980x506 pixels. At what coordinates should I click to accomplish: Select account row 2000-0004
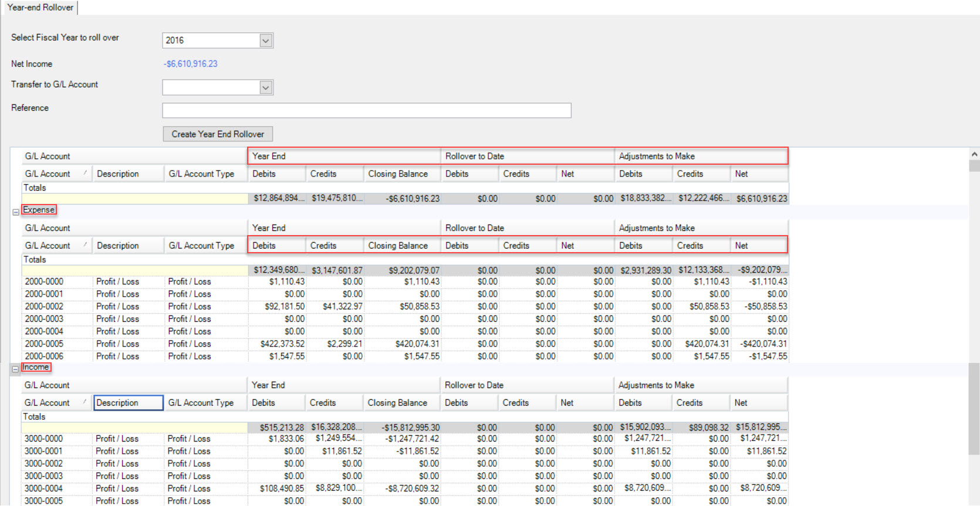pos(405,332)
